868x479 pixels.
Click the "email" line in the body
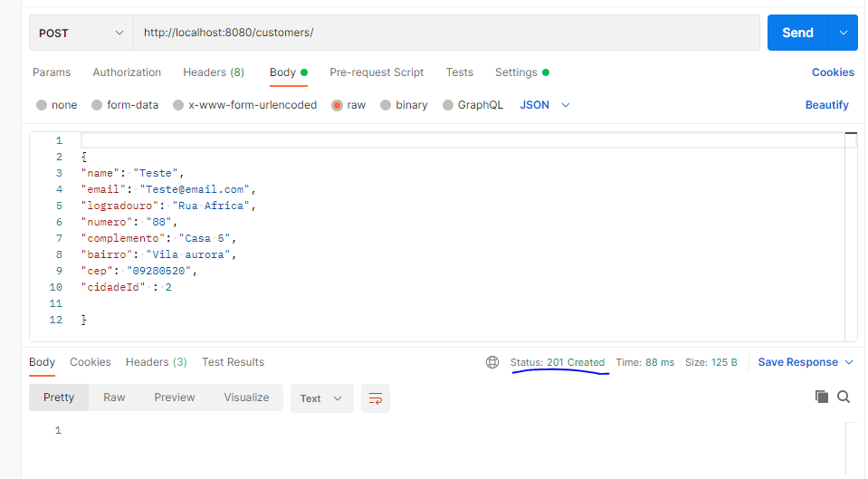point(168,189)
